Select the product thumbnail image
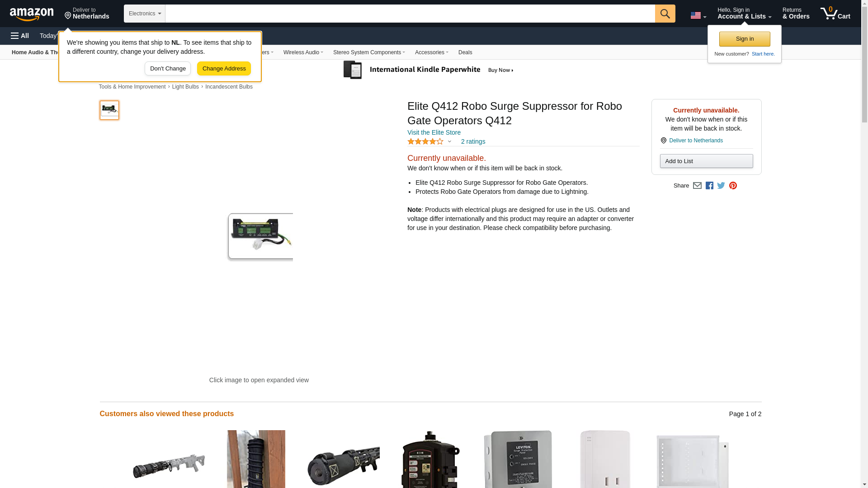This screenshot has width=868, height=488. (x=109, y=110)
